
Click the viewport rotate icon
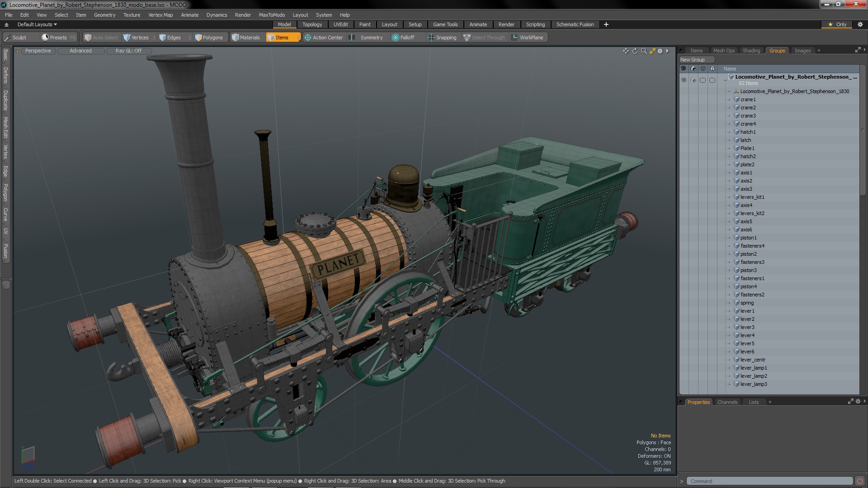(x=635, y=51)
